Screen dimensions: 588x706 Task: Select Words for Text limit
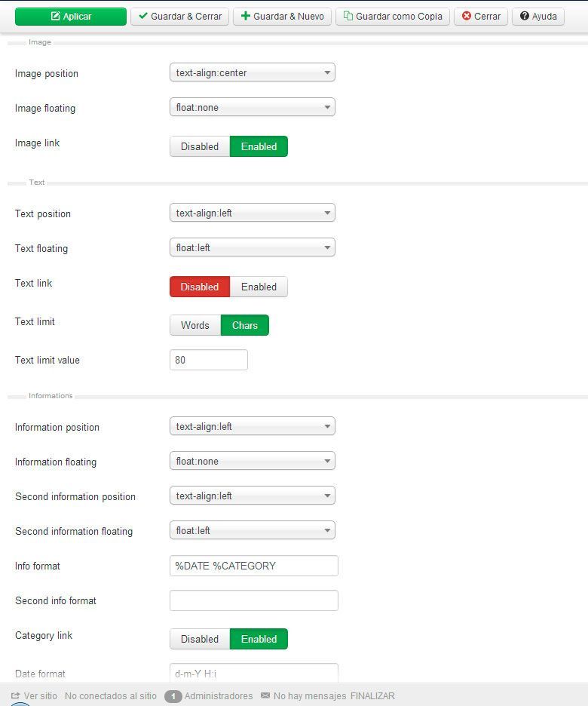coord(195,325)
